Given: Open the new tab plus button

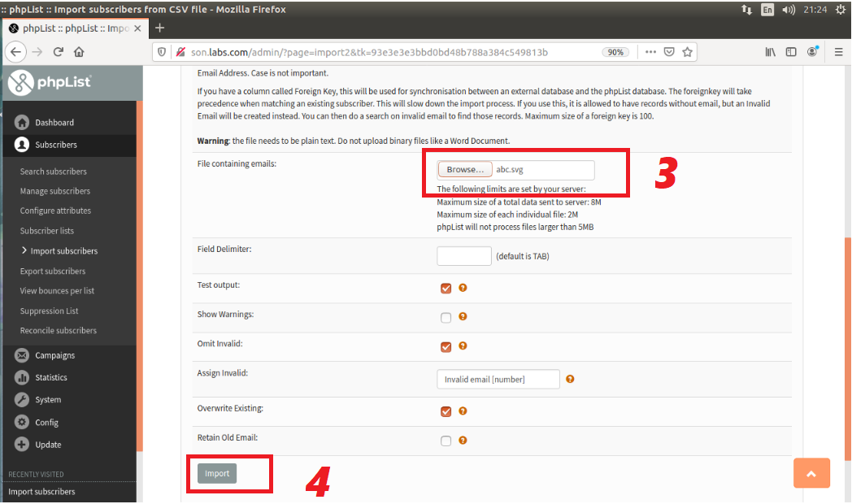Looking at the screenshot, I should 159,28.
